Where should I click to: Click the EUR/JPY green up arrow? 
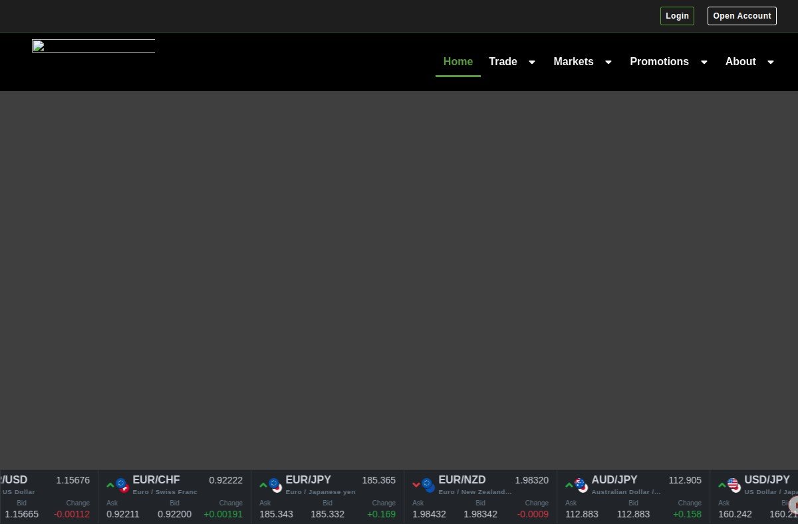[x=263, y=485]
